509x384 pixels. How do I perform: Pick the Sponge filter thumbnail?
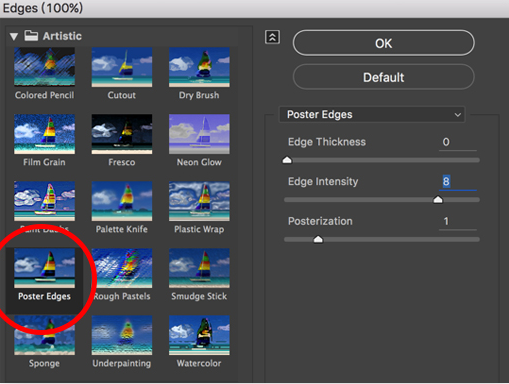(44, 335)
